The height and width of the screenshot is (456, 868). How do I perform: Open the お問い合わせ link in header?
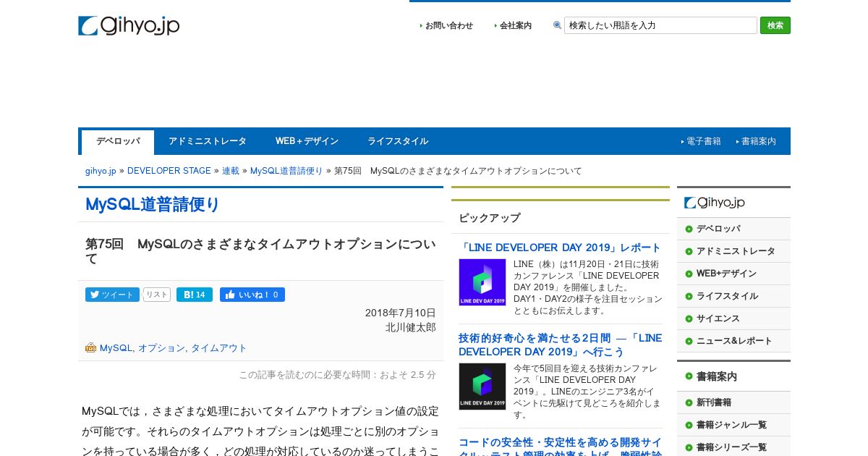pos(448,25)
